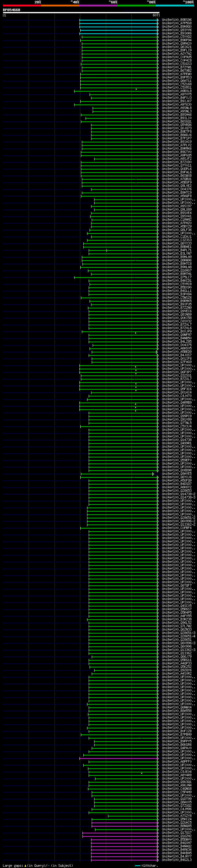Image resolution: width=197 pixels, height=868 pixels.
Task: Click the white query sequence bar
Action: click(81, 12)
